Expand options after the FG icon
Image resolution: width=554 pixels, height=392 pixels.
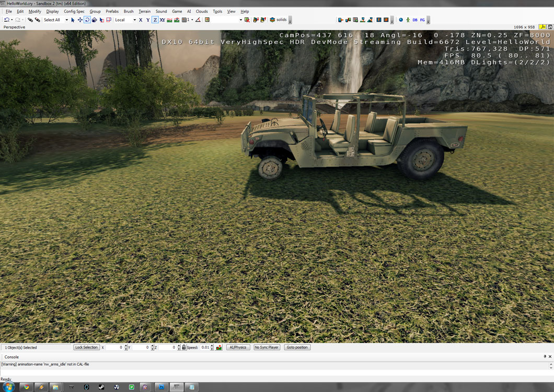tap(428, 20)
